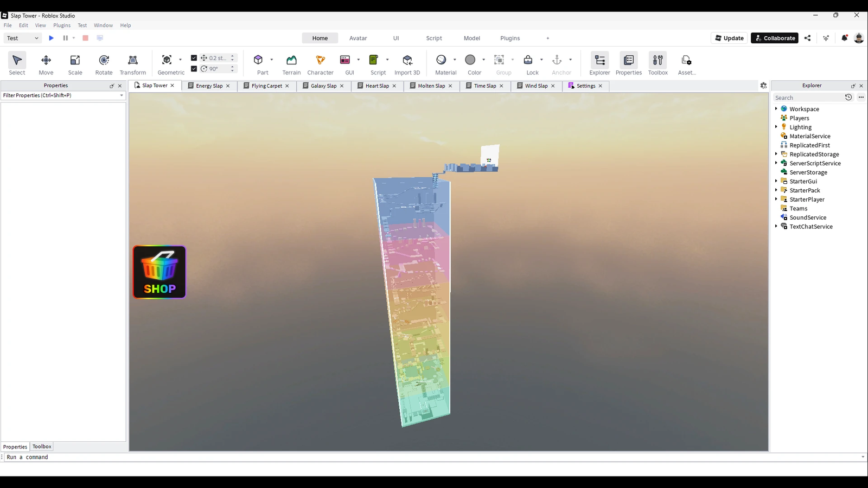Screen dimensions: 868x488
Task: Stop the test session
Action: [85, 38]
